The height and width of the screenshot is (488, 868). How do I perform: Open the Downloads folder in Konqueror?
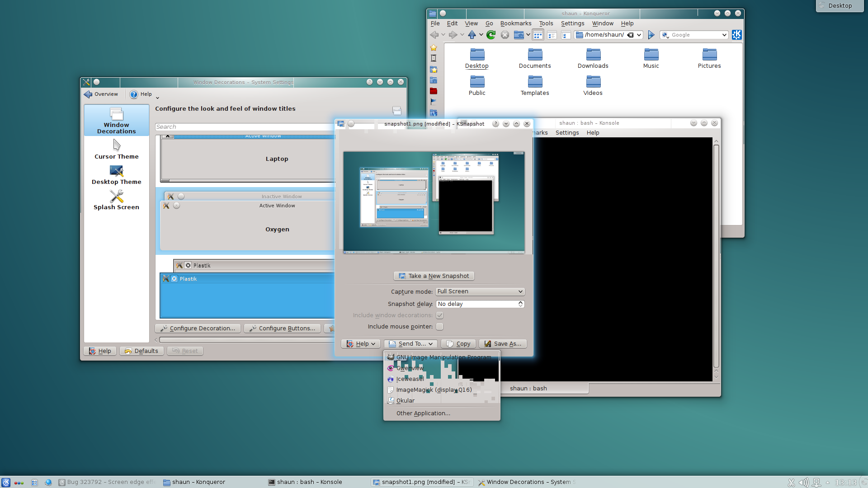click(x=593, y=59)
